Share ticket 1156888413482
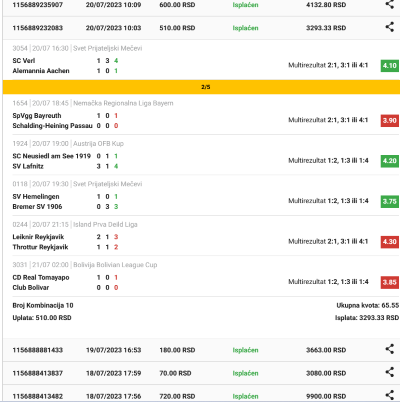The width and height of the screenshot is (400, 402). (389, 395)
